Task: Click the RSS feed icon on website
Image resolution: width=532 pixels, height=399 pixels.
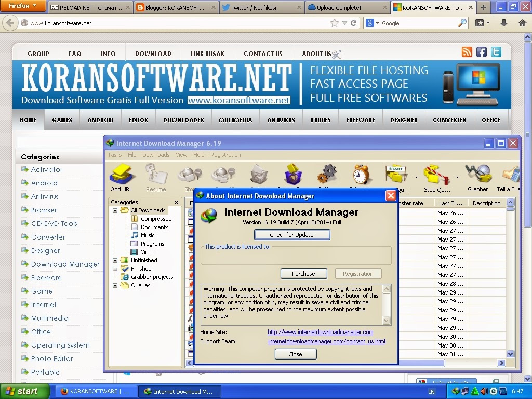Action: [467, 52]
